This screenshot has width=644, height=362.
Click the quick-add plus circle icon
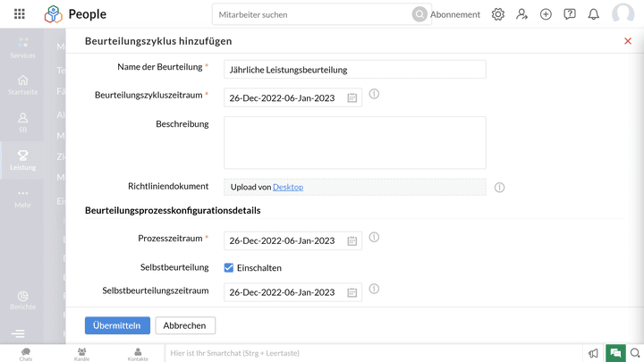click(x=546, y=14)
